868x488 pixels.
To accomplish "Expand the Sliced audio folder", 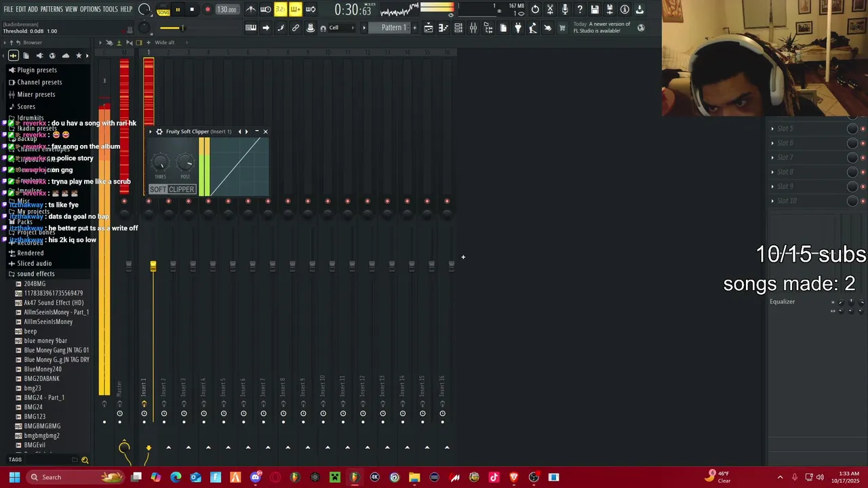I will click(34, 263).
